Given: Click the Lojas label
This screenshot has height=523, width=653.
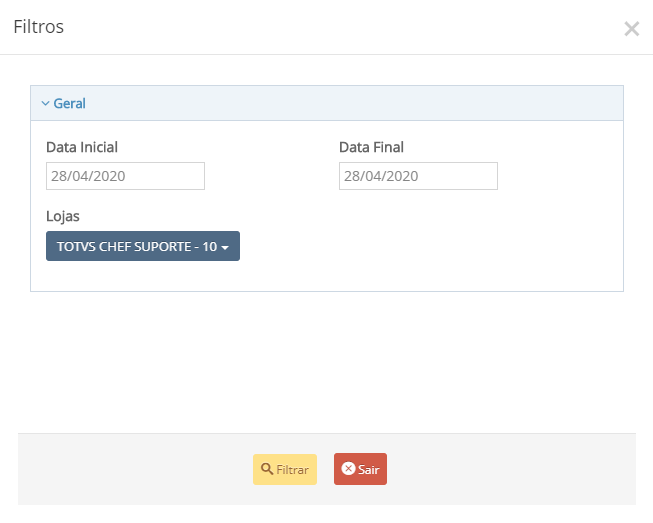Looking at the screenshot, I should tap(62, 217).
